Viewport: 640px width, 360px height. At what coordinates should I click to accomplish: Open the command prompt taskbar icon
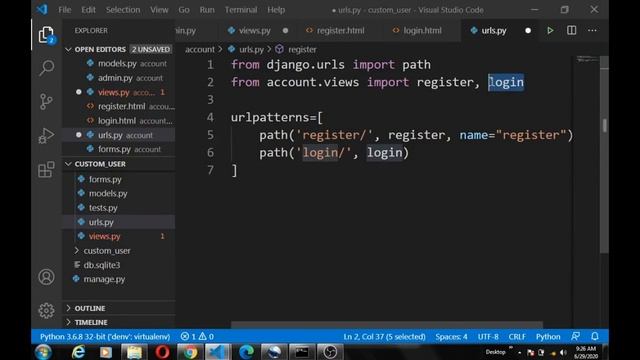click(302, 352)
